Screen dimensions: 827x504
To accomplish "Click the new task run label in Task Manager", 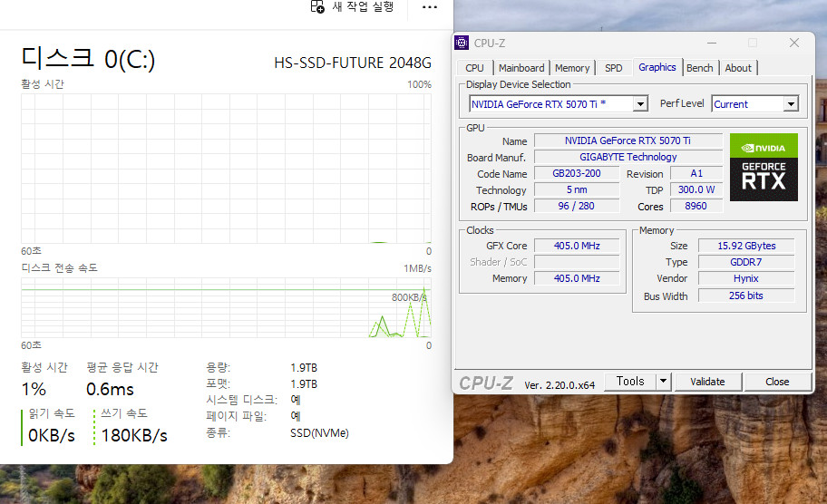I will [x=363, y=7].
